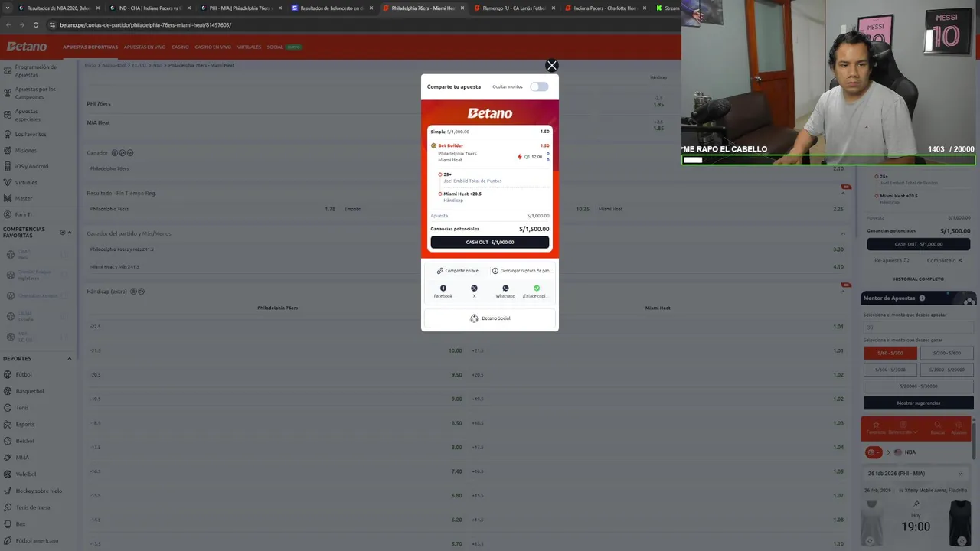Click the bet amount input field
The width and height of the screenshot is (980, 551).
(x=918, y=327)
